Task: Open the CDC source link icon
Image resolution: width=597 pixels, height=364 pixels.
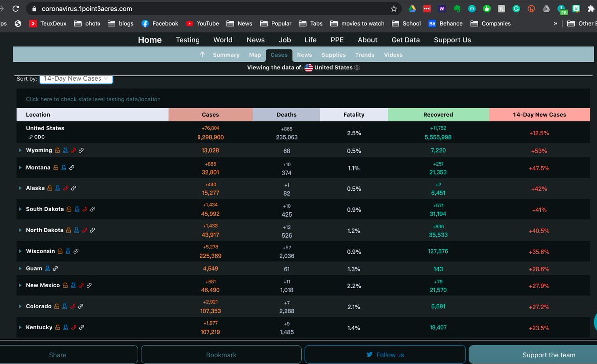Action: (31, 137)
